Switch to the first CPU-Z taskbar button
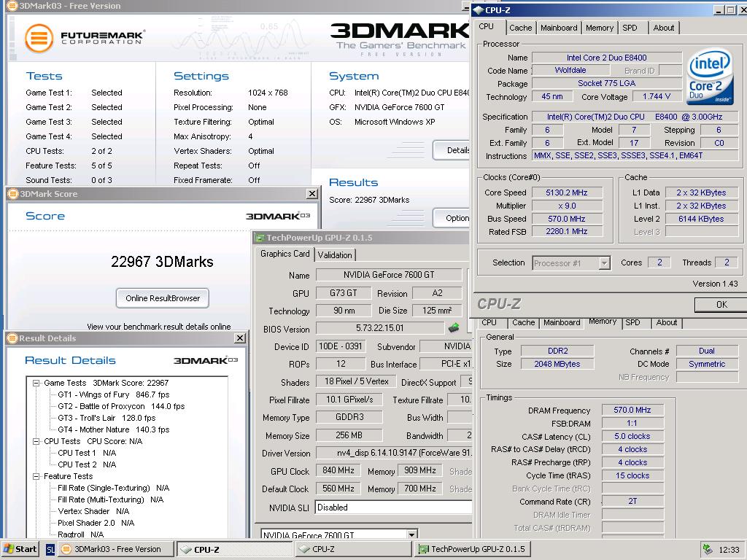 pyautogui.click(x=234, y=549)
